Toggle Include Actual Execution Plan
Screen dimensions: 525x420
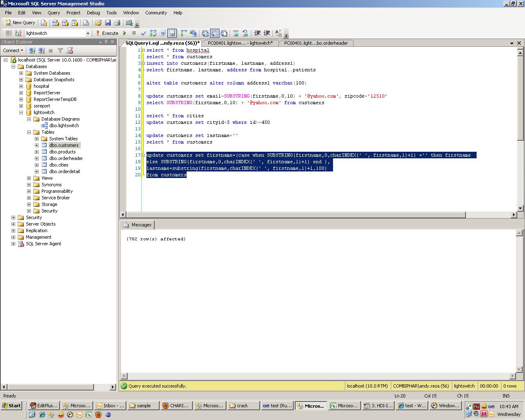tap(183, 33)
